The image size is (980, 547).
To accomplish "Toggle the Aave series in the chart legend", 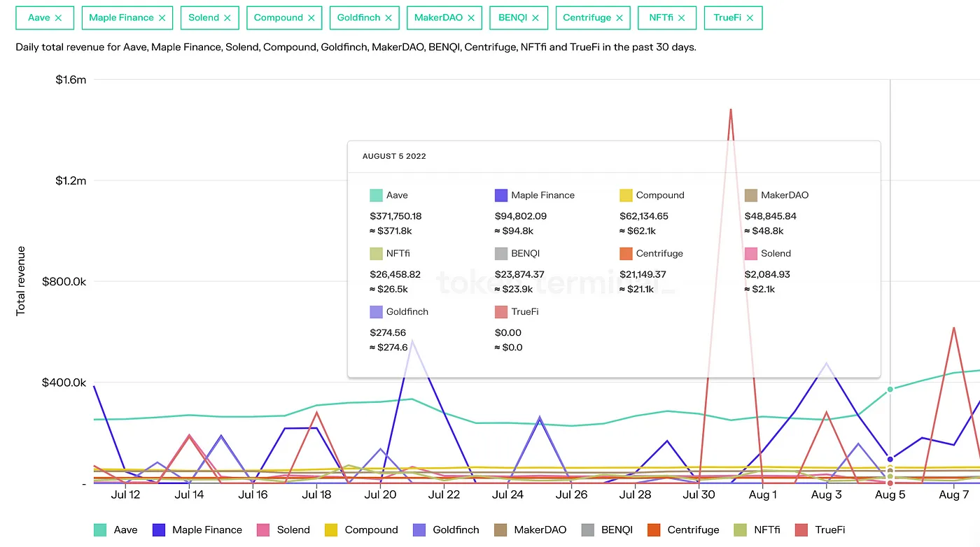I will click(x=115, y=530).
